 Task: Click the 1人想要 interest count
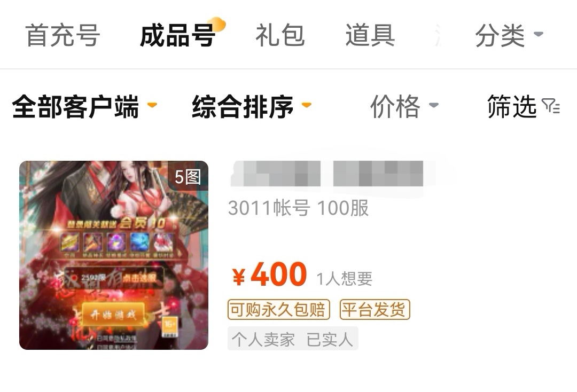345,279
